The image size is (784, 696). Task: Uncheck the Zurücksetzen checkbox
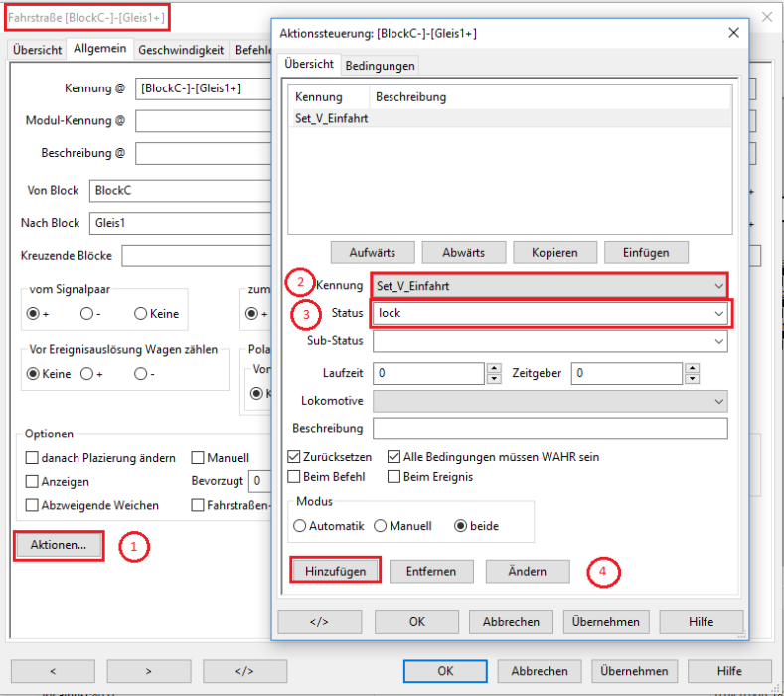(x=294, y=457)
